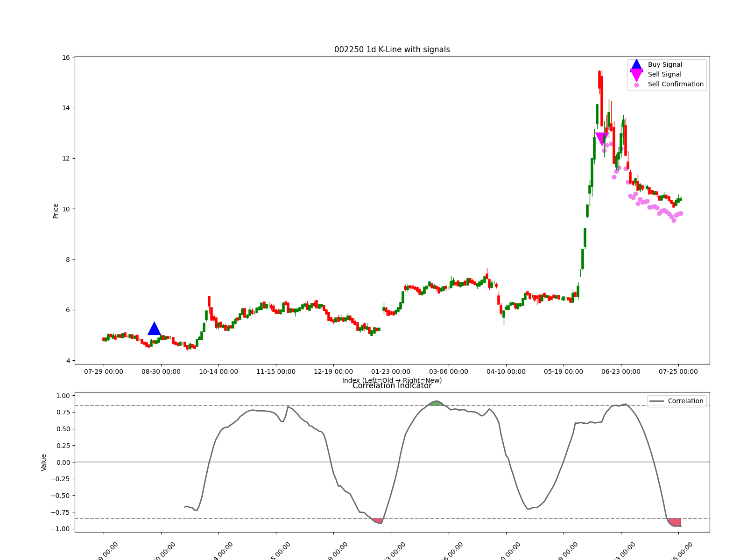Screen dimensions: 747x560
Task: Click the correlation axis tick 1.00
Action: tap(63, 396)
